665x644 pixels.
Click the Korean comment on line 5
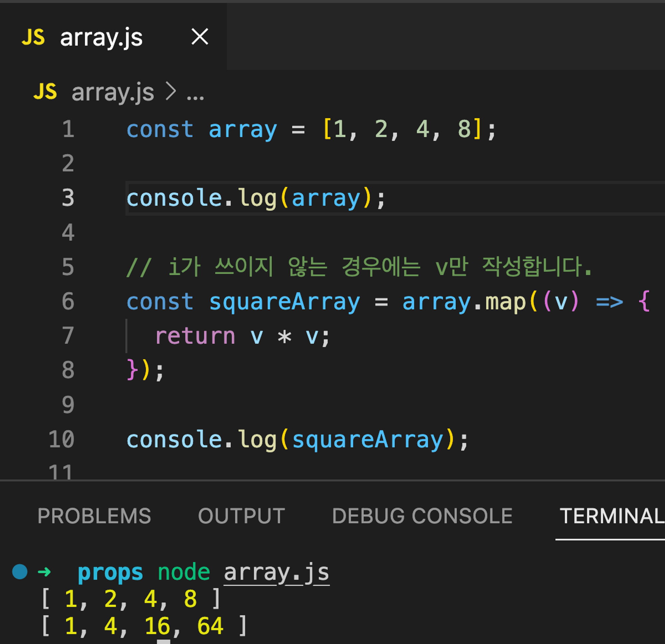tap(360, 267)
